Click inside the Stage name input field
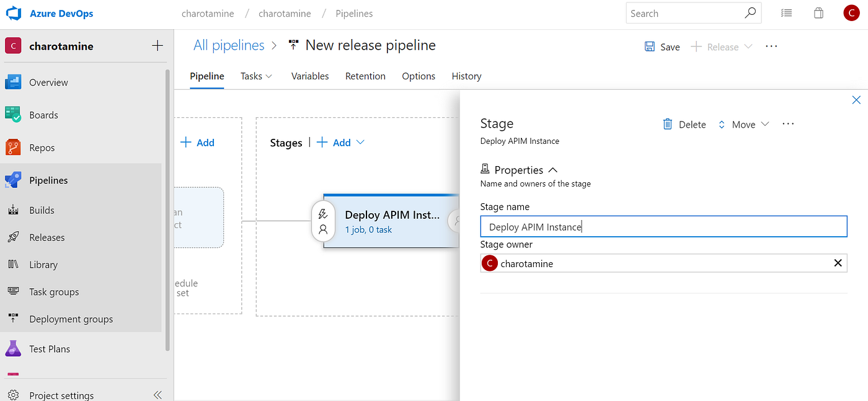The image size is (868, 401). tap(663, 226)
